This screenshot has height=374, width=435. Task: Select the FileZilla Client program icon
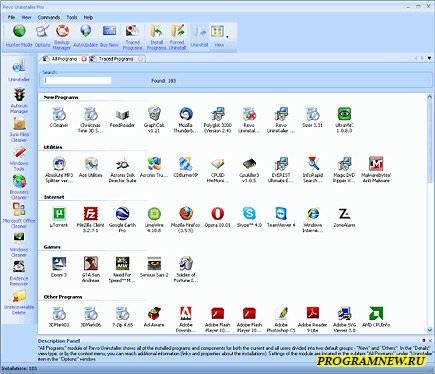coord(91,220)
